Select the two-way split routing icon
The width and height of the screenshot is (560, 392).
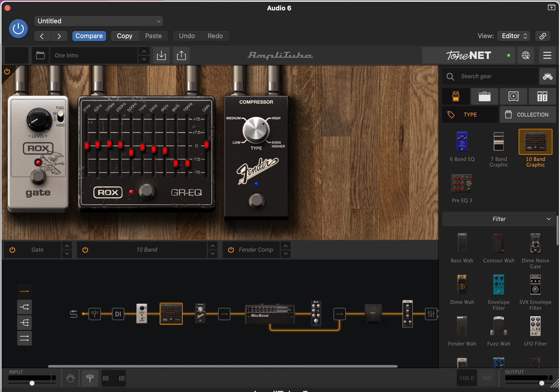[24, 307]
